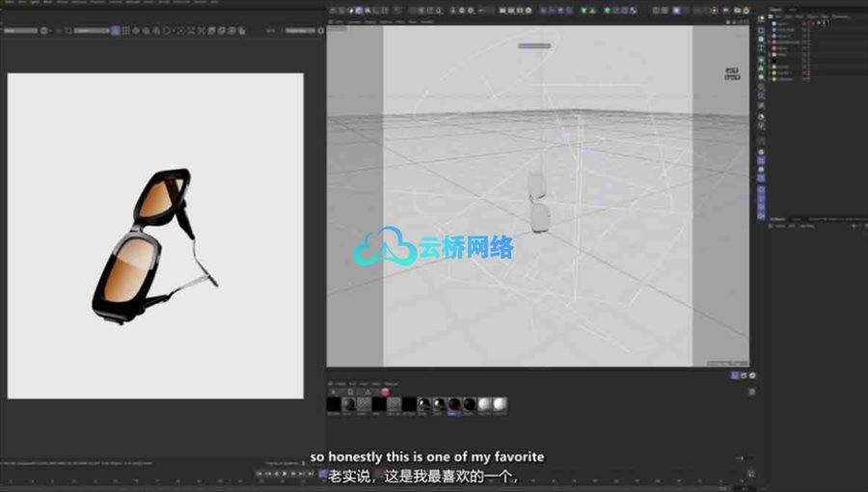Click the orange icon at top toolbar's right end
The height and width of the screenshot is (492, 868).
pyautogui.click(x=746, y=11)
